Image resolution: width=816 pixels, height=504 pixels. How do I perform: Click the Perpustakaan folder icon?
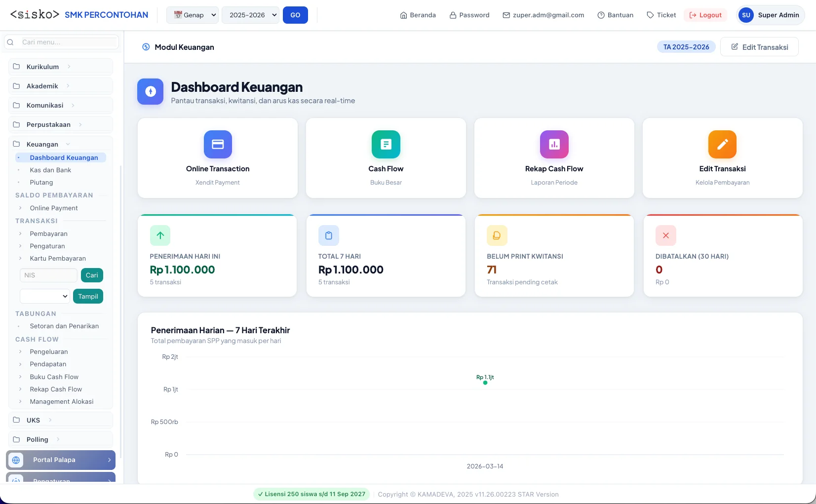pyautogui.click(x=16, y=124)
